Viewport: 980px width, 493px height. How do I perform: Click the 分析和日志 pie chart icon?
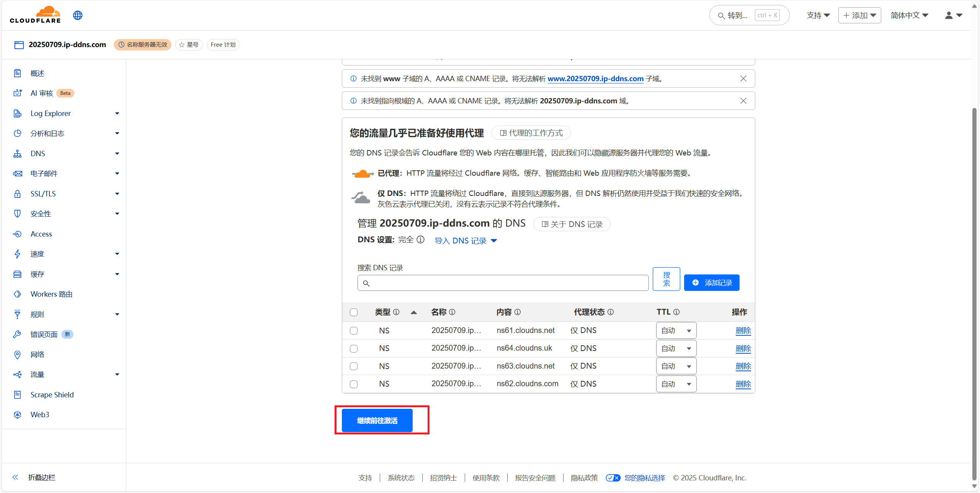17,133
